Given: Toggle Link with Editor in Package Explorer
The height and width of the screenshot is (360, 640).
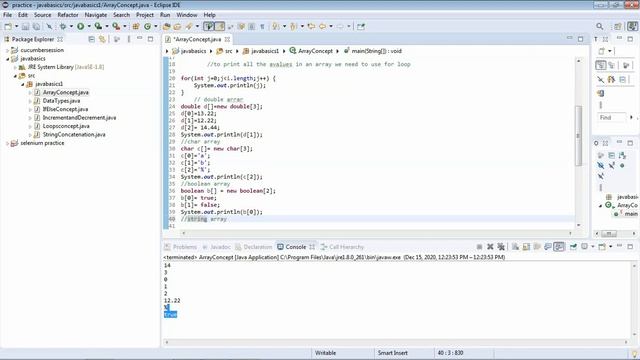Looking at the screenshot, I should coord(102,39).
